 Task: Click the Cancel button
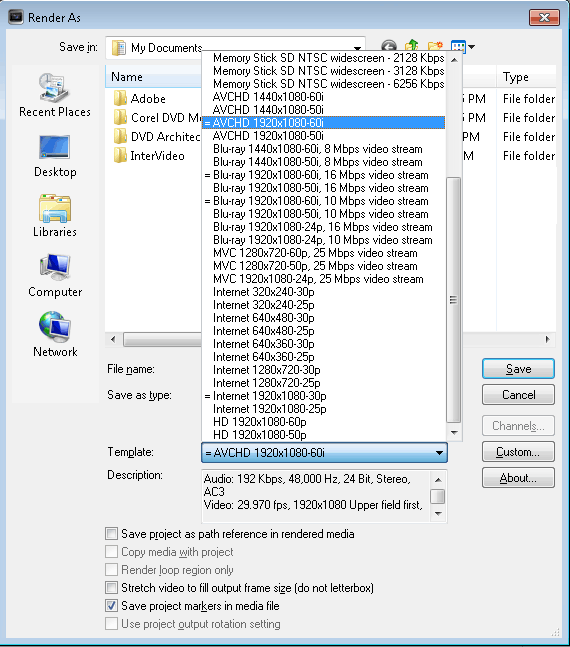[518, 394]
